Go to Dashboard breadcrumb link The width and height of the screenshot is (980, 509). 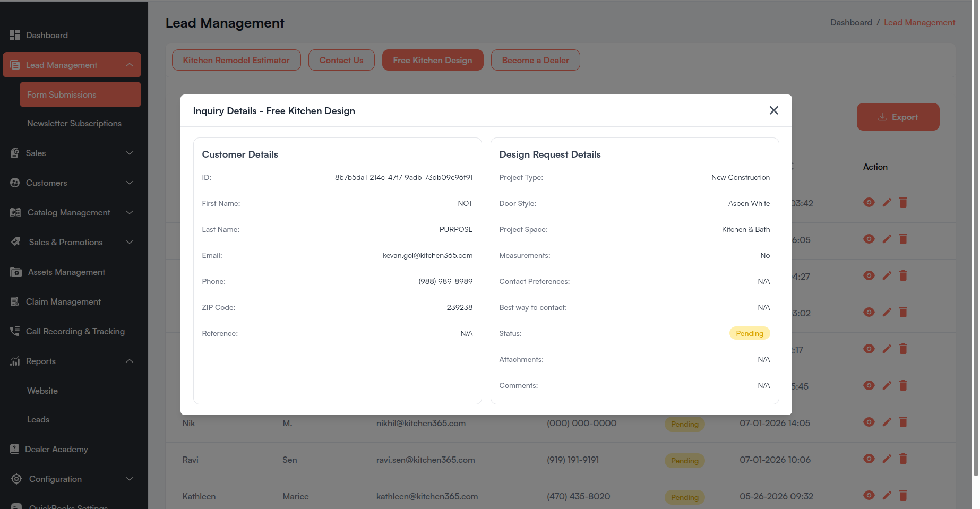(x=851, y=22)
